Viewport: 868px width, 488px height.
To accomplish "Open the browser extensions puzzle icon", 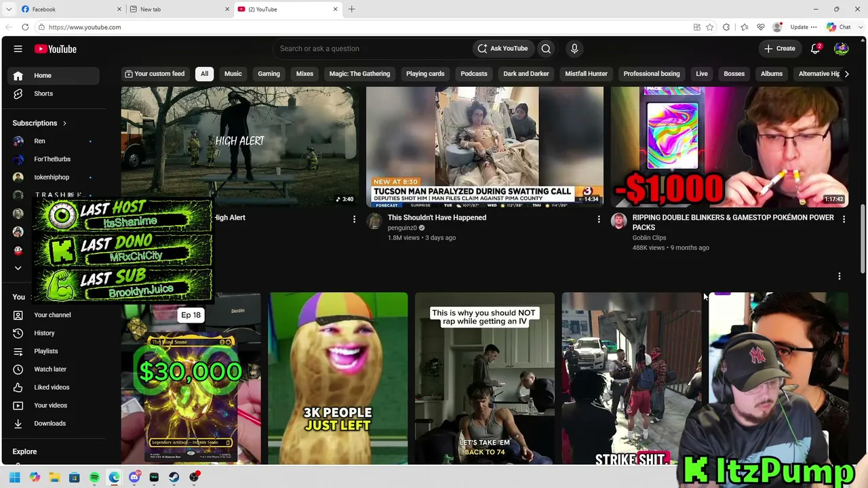I will coord(726,27).
